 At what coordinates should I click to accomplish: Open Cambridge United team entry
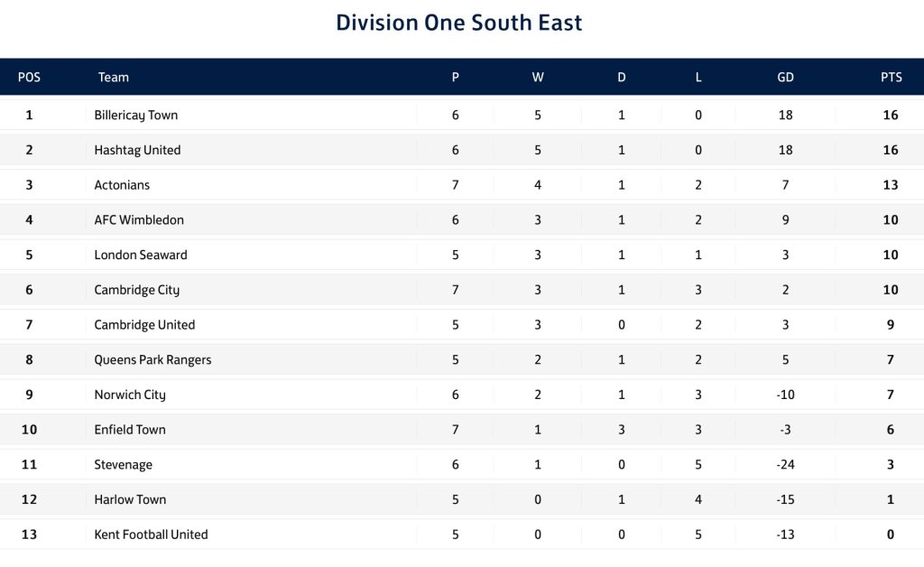[144, 325]
